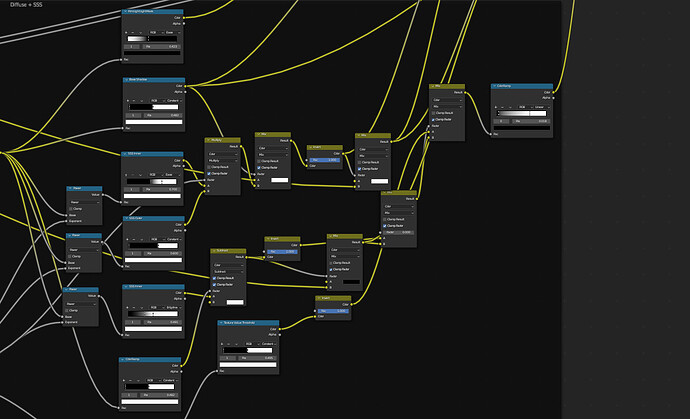
Task: Click white A color swatch on Subtract node
Action: click(235, 302)
